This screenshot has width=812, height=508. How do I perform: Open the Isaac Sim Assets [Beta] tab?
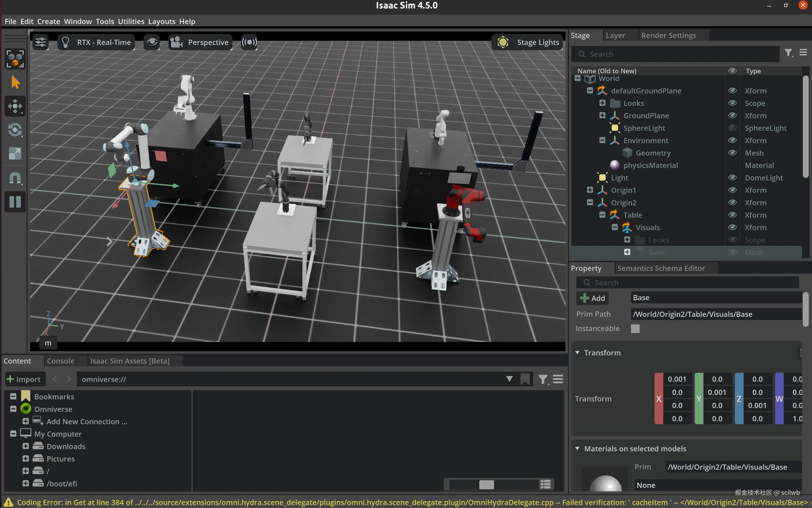(130, 361)
